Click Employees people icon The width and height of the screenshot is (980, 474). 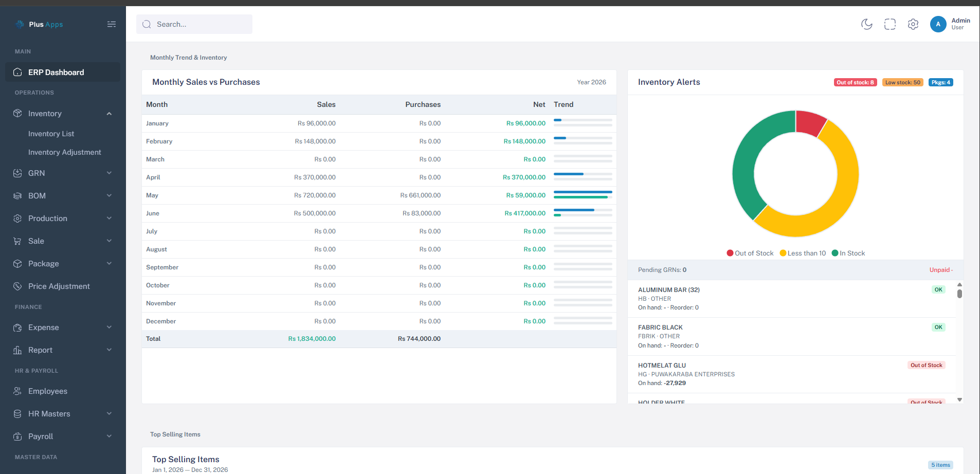pos(17,391)
